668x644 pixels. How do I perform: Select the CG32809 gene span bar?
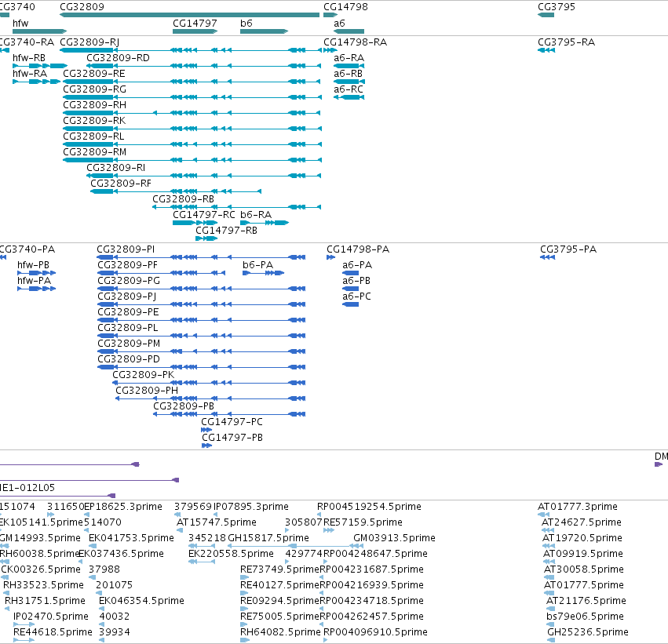click(190, 15)
